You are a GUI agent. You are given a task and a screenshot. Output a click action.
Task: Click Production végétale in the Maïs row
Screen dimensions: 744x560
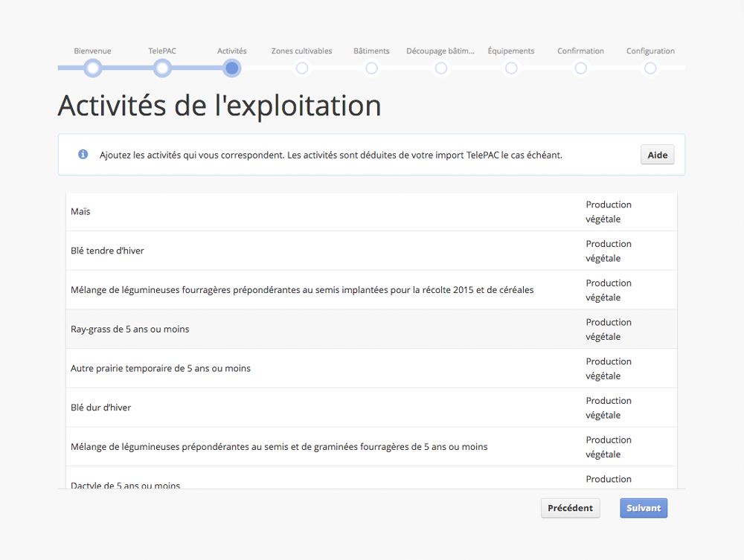(x=609, y=211)
